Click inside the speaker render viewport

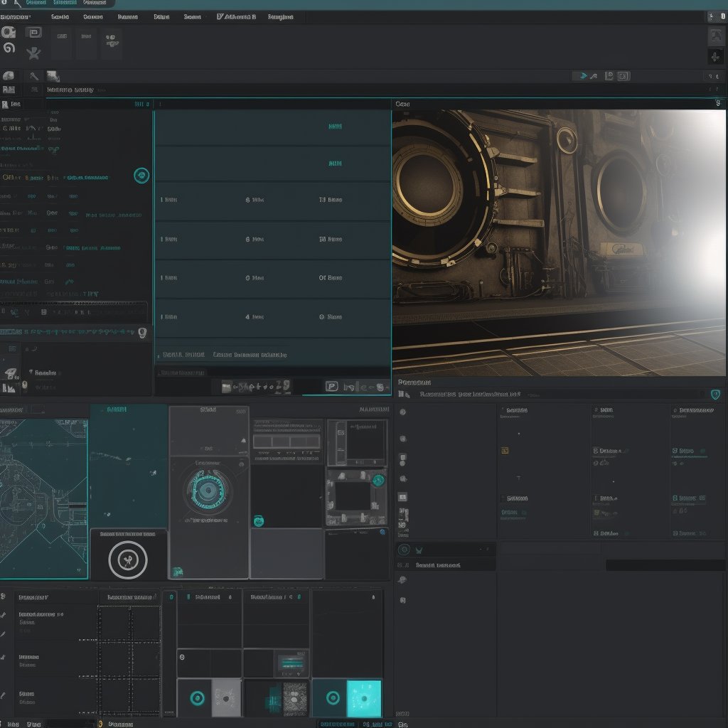pyautogui.click(x=559, y=243)
